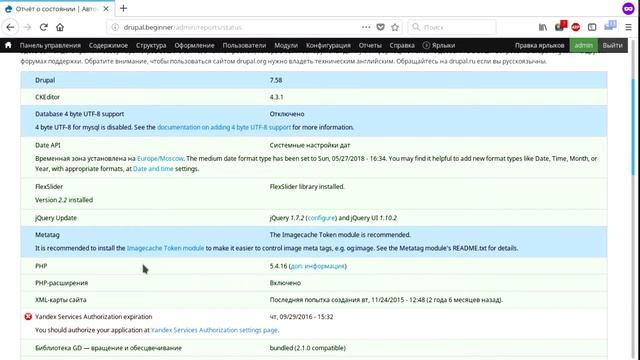Open the Структура admin menu

151,45
